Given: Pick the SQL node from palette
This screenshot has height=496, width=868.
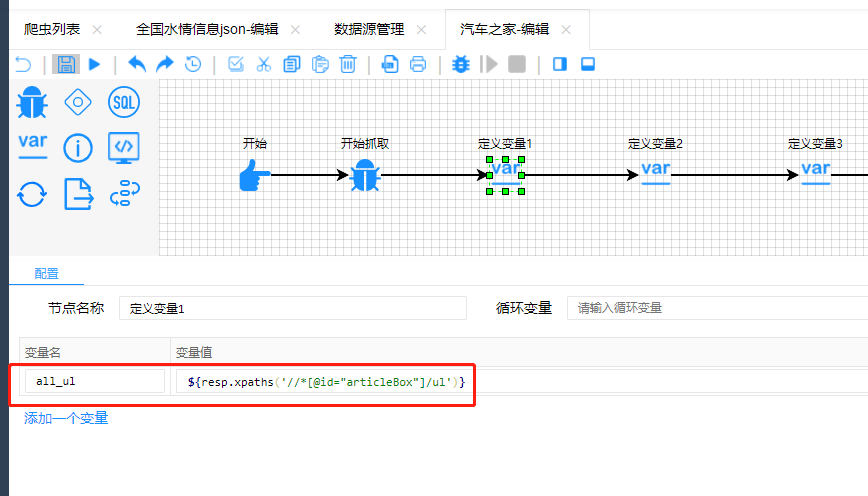Looking at the screenshot, I should click(x=123, y=102).
